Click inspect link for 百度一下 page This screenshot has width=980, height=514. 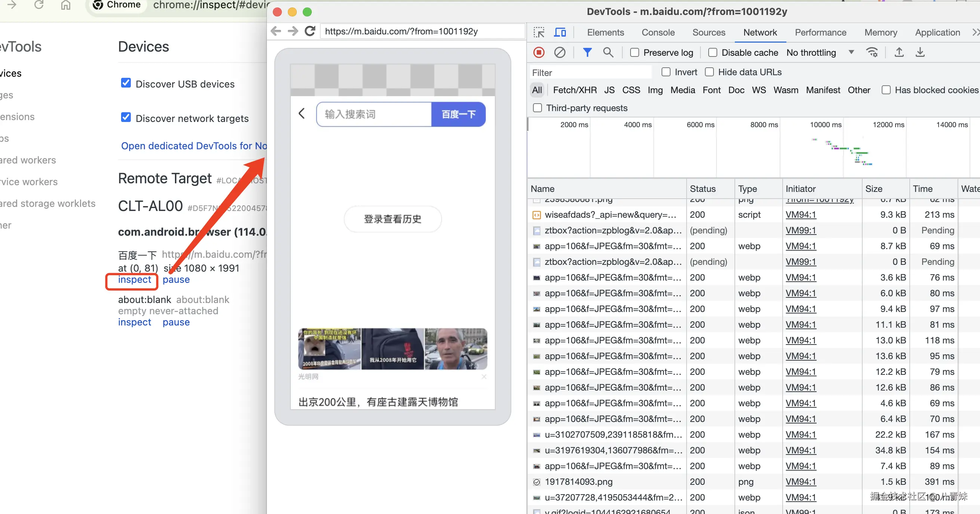[134, 280]
